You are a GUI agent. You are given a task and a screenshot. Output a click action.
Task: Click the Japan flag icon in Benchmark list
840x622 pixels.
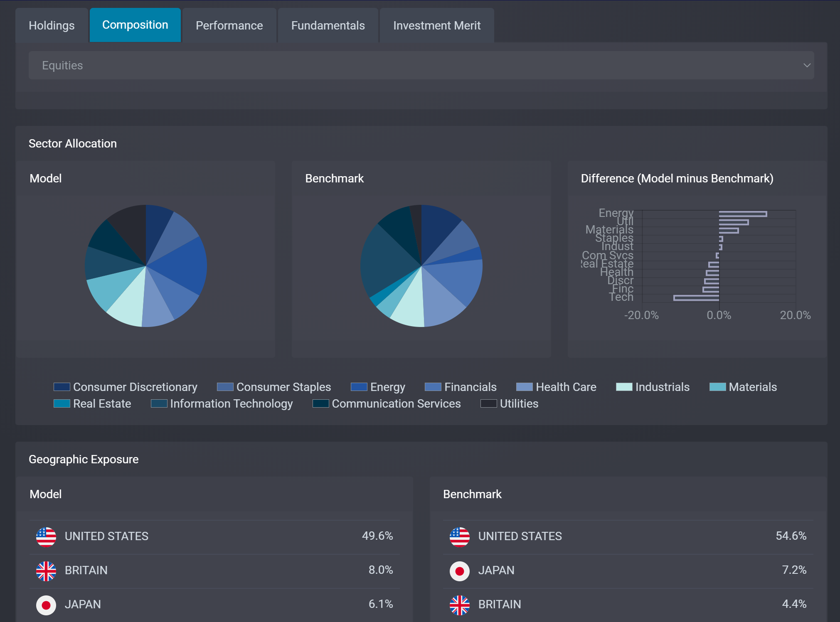tap(459, 570)
